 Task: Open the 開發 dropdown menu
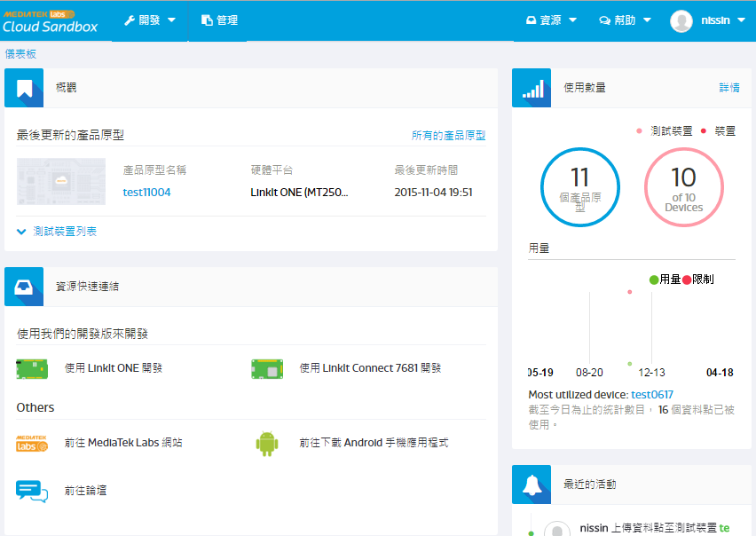pos(150,20)
